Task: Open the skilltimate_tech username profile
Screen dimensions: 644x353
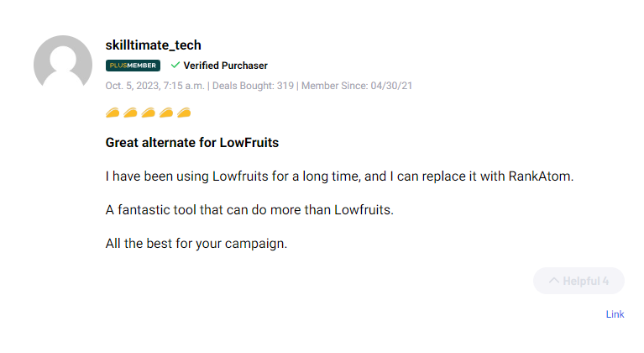Action: click(154, 45)
